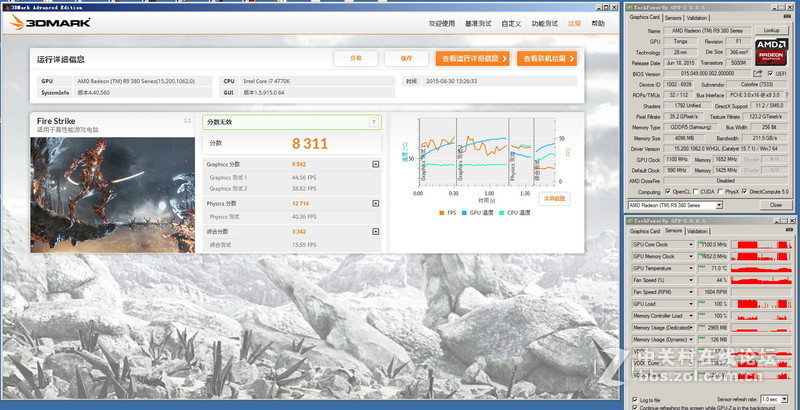
Task: Open Validation tab in lower GPU-Z window
Action: (697, 232)
